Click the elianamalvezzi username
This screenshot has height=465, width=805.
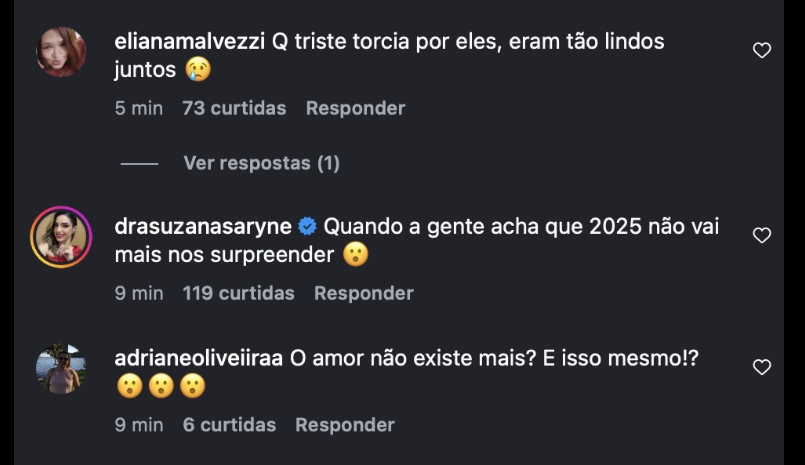pos(190,42)
